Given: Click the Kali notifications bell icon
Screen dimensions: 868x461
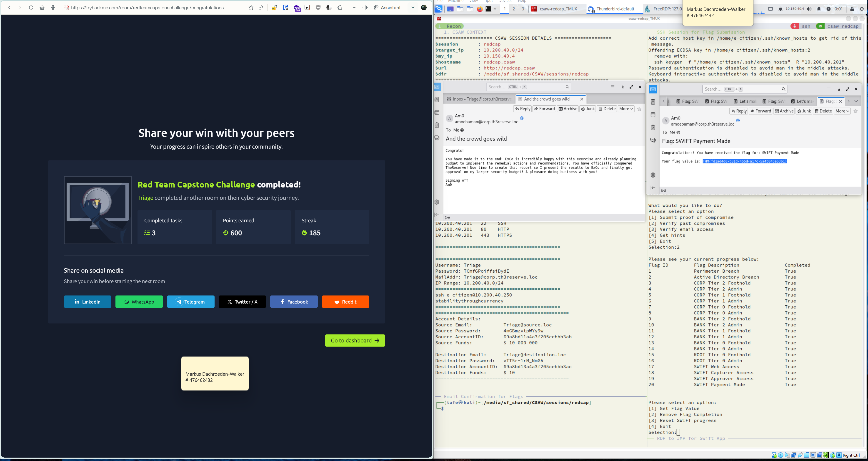Looking at the screenshot, I should tap(819, 9).
